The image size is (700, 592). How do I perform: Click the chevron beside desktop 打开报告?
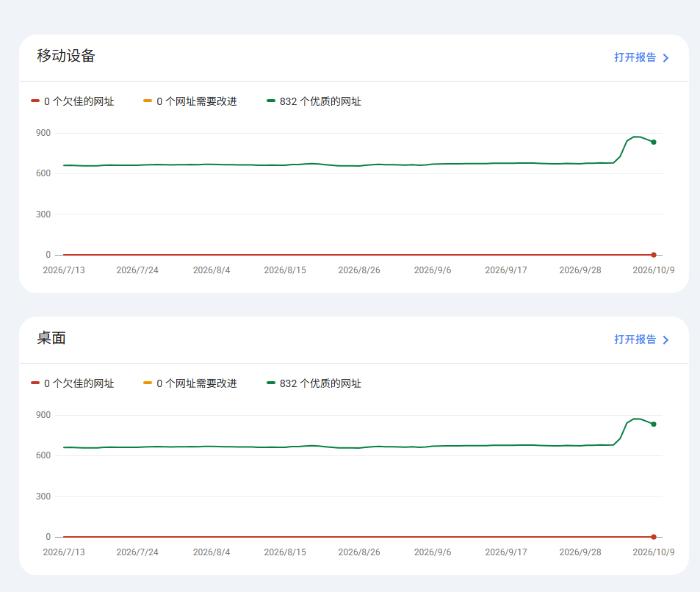665,340
